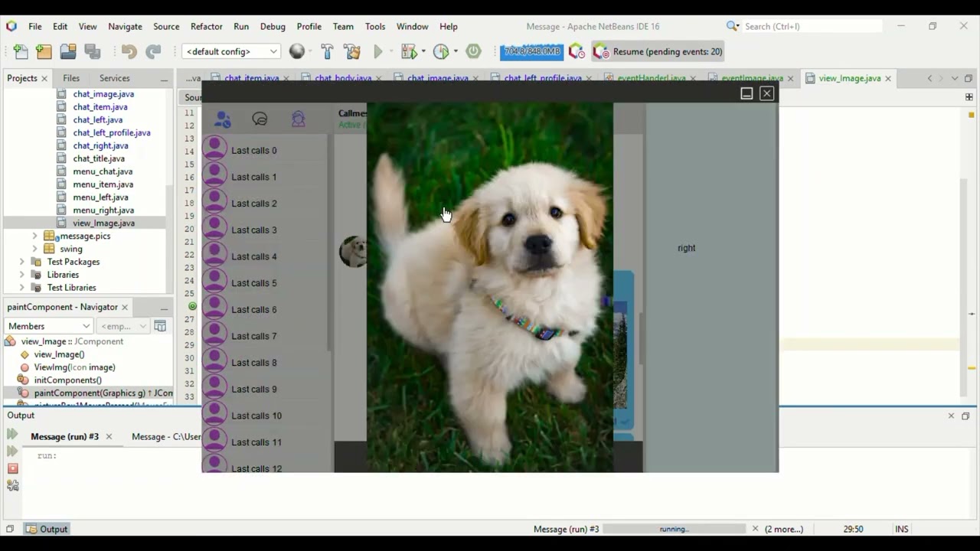Click the Clean and Build icon
Screen dimensions: 980x551
pyautogui.click(x=352, y=51)
